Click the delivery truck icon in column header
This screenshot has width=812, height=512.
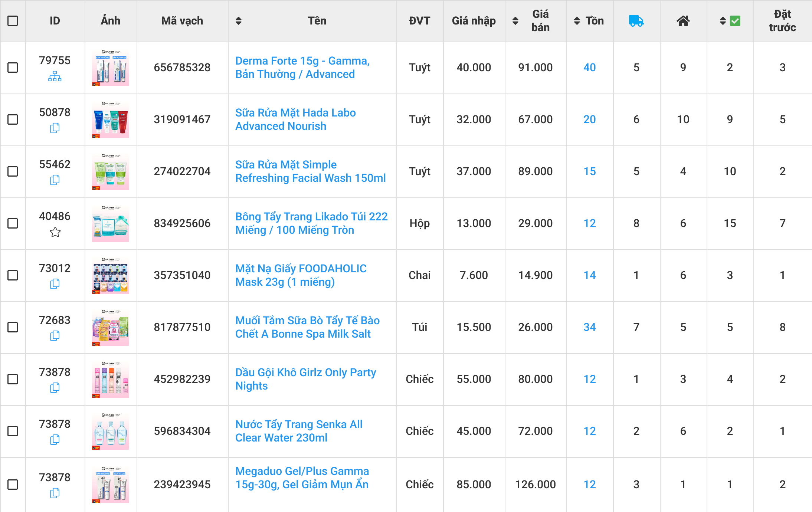(x=636, y=21)
